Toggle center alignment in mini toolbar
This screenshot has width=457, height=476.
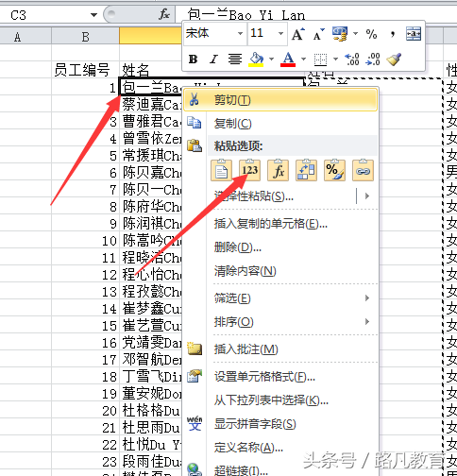235,59
